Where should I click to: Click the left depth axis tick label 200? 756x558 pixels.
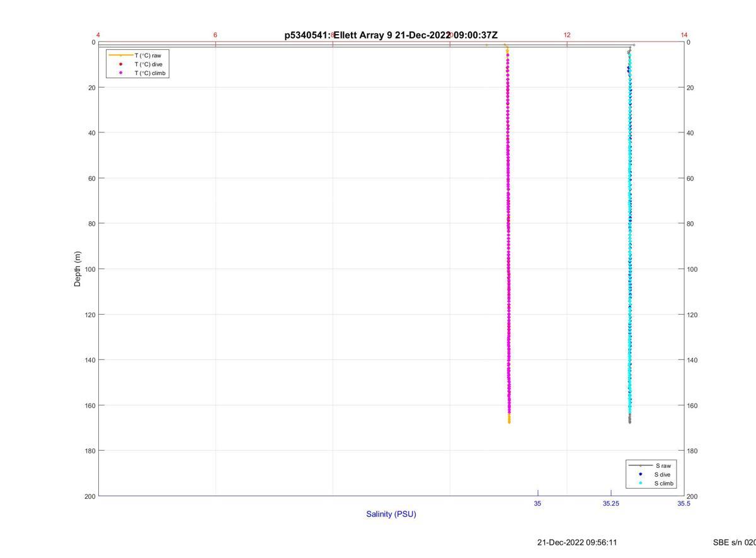[x=89, y=496]
